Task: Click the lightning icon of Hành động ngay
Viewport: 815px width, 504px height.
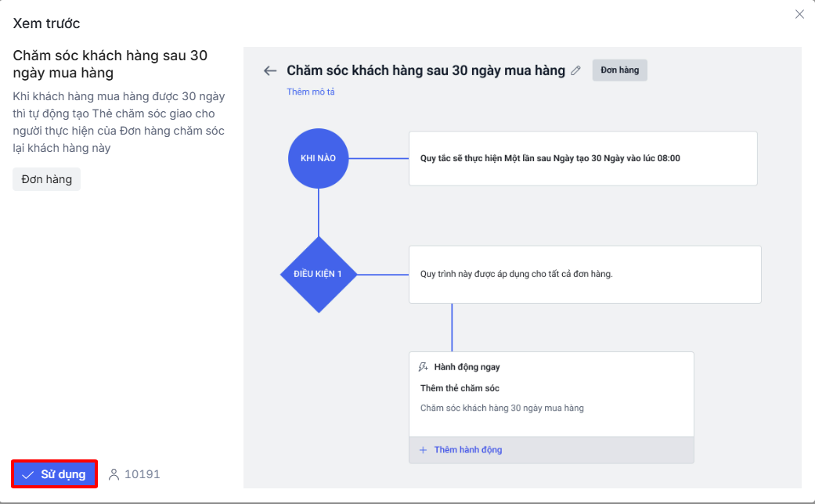Action: point(424,367)
